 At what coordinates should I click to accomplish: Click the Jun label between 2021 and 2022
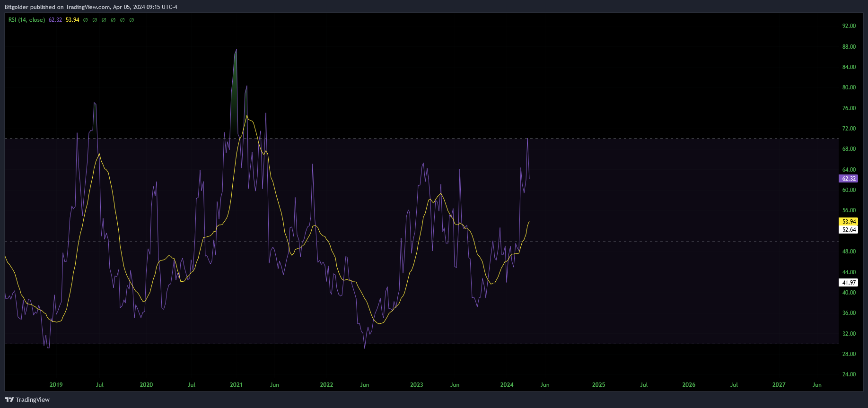coord(274,385)
